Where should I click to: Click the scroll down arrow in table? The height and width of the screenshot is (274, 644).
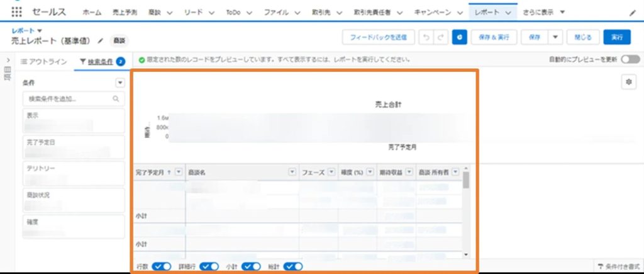(x=466, y=254)
